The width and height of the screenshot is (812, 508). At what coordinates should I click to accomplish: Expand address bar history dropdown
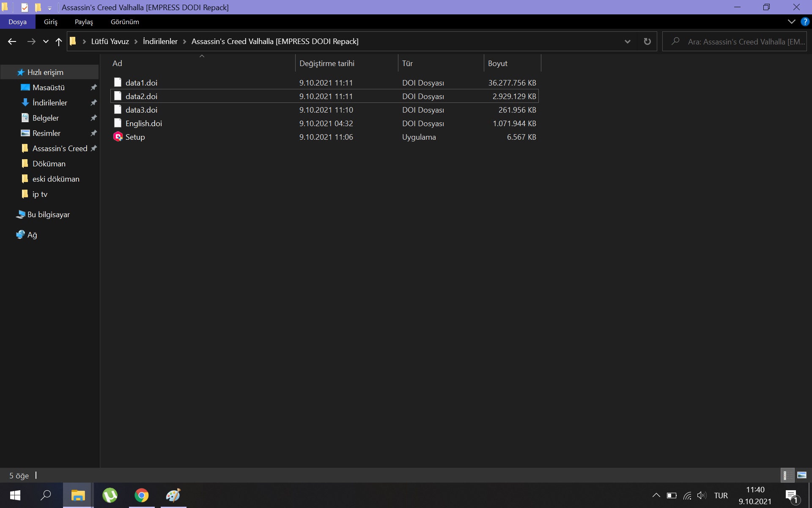coord(628,41)
